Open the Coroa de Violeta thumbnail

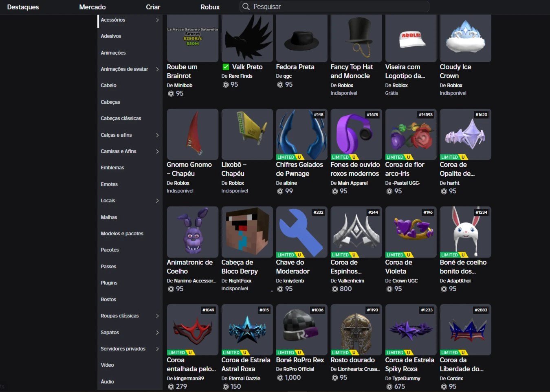(411, 232)
